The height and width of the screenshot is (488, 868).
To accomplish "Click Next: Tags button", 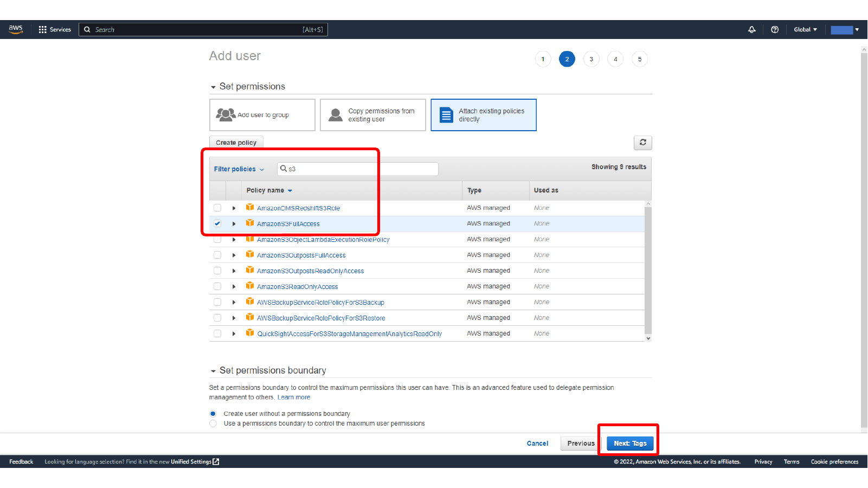I will pyautogui.click(x=630, y=444).
